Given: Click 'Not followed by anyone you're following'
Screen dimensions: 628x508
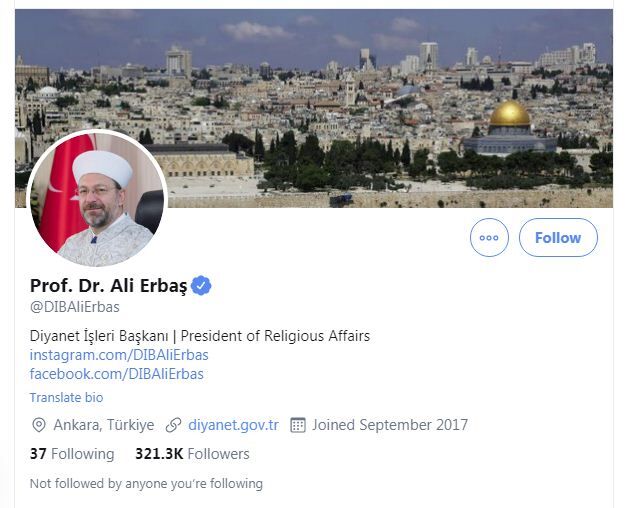Looking at the screenshot, I should (x=146, y=484).
